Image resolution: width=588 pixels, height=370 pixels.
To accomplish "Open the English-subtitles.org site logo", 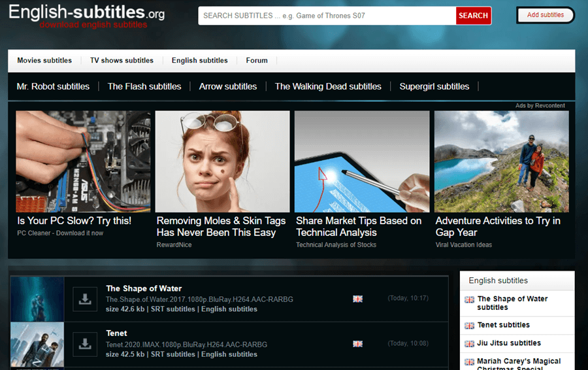I will click(87, 16).
